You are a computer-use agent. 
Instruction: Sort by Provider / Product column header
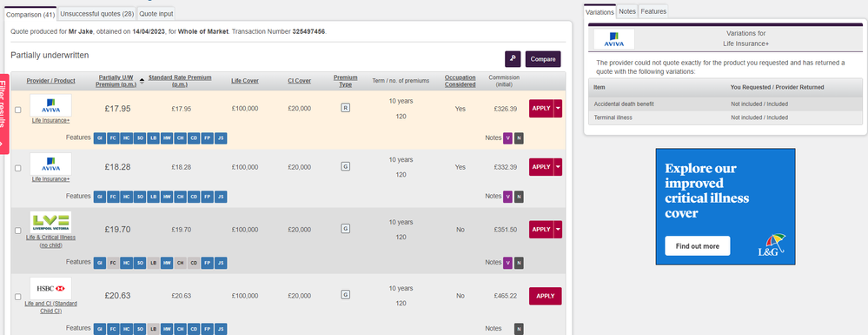pyautogui.click(x=50, y=81)
